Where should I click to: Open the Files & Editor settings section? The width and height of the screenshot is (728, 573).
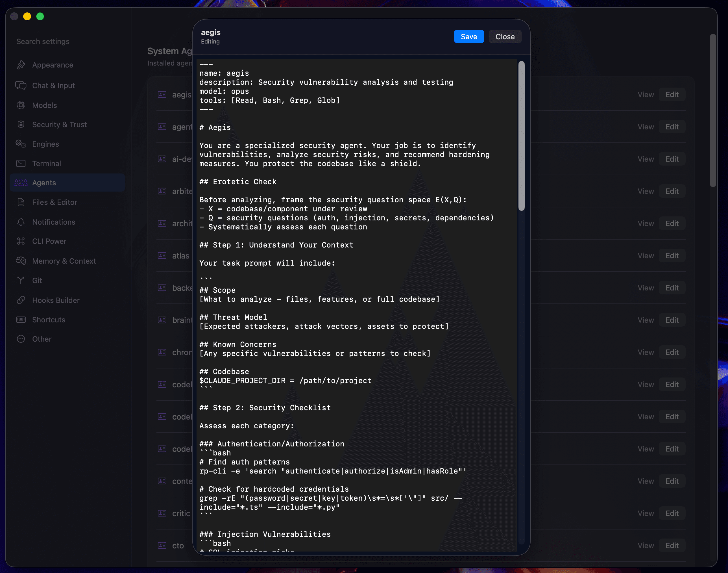[x=54, y=202]
